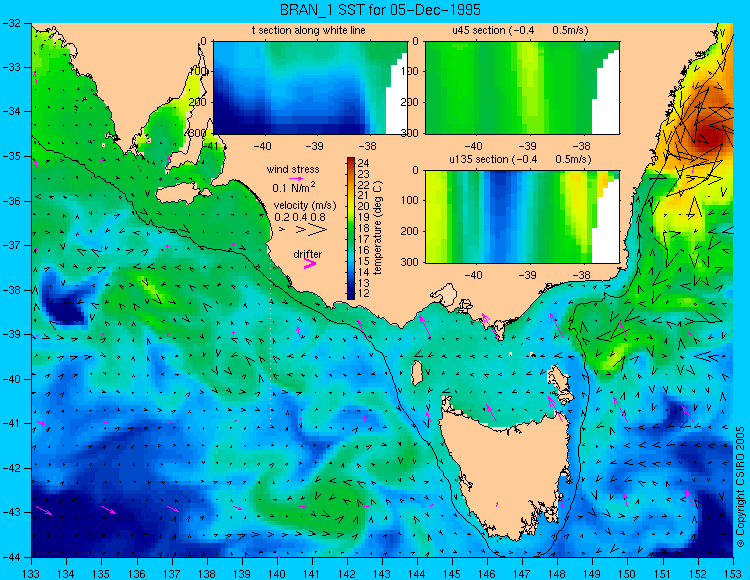Open the t section along white line plot
The image size is (750, 580).
tap(310, 88)
